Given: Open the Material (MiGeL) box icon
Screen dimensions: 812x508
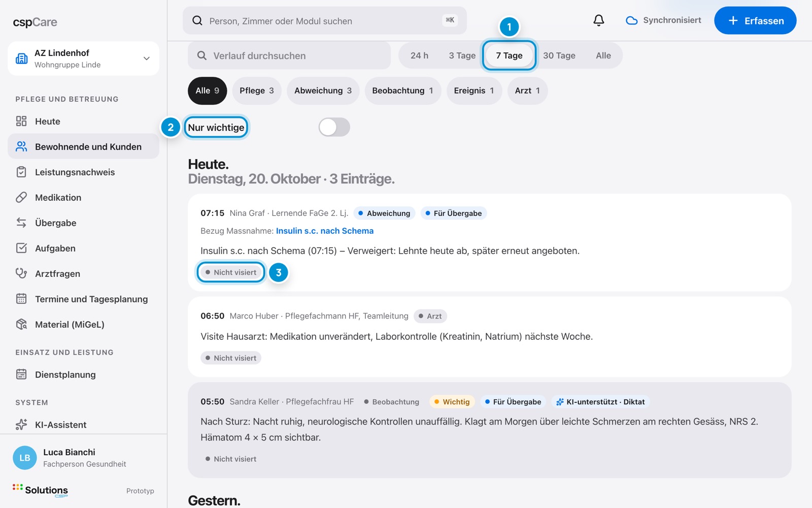Looking at the screenshot, I should pyautogui.click(x=21, y=324).
